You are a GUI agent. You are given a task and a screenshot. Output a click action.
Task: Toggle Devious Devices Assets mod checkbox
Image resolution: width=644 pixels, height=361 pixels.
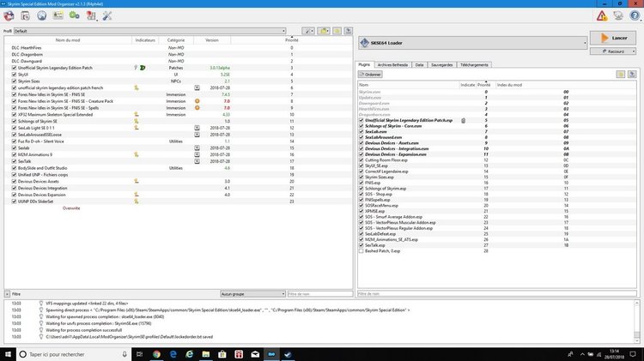[14, 181]
